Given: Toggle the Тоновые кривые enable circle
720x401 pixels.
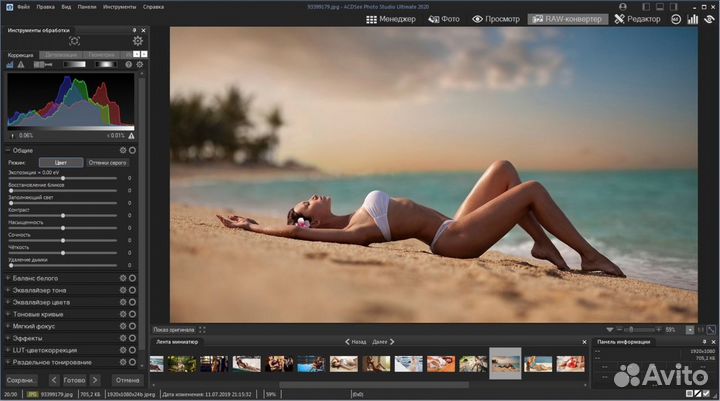Looking at the screenshot, I should (x=132, y=314).
